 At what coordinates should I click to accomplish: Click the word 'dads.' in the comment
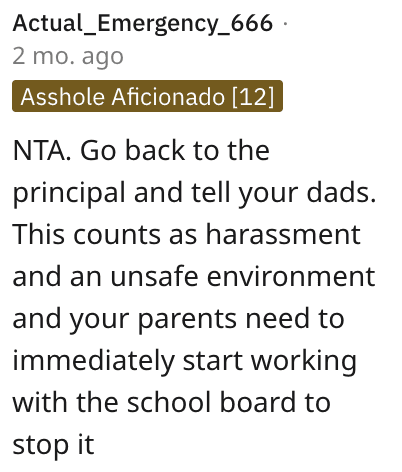(x=341, y=193)
